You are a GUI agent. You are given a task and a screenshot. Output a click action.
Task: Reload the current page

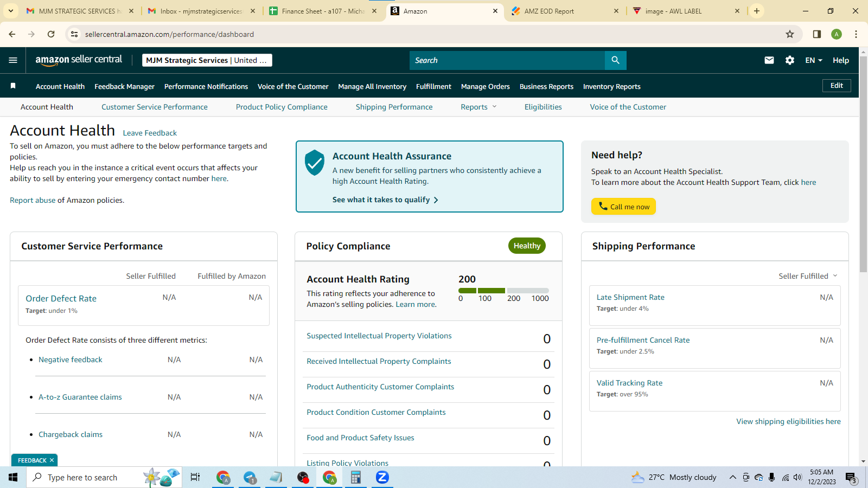pyautogui.click(x=51, y=34)
